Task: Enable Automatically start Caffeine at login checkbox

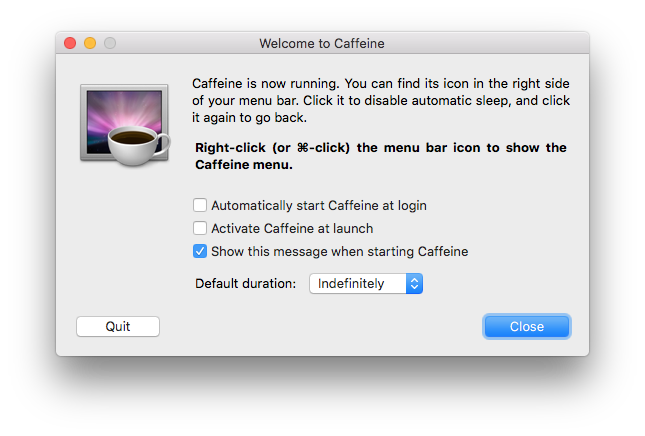Action: [201, 205]
